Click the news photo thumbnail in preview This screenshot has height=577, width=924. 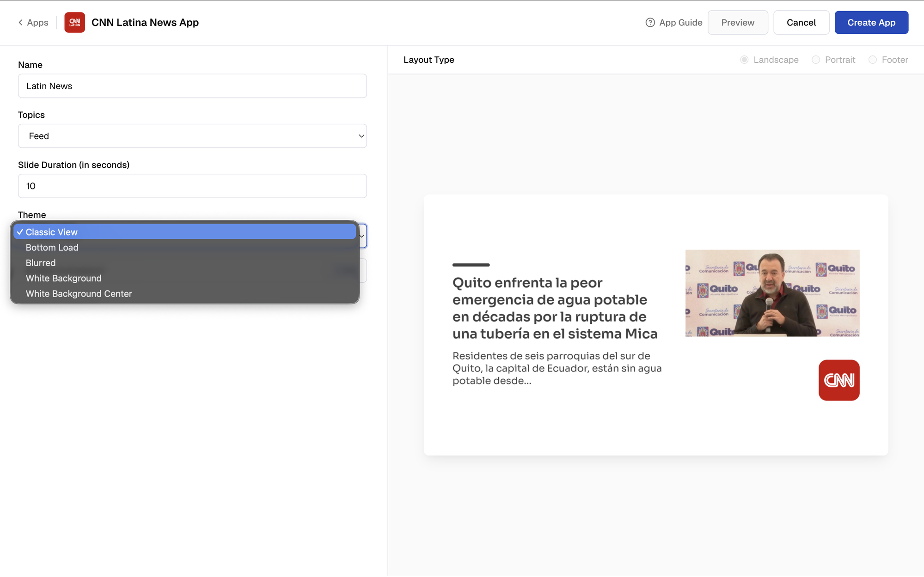point(772,293)
